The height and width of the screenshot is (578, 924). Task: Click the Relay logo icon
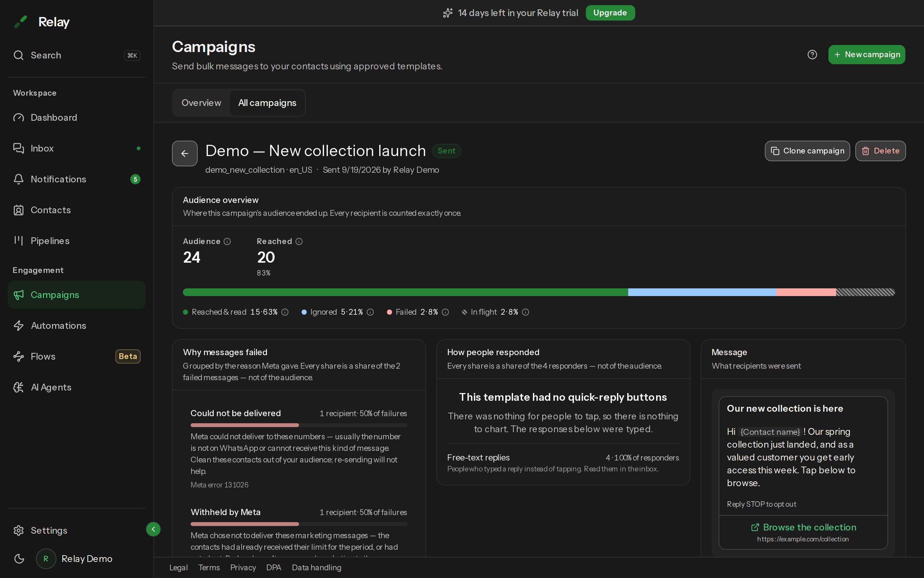pyautogui.click(x=21, y=22)
